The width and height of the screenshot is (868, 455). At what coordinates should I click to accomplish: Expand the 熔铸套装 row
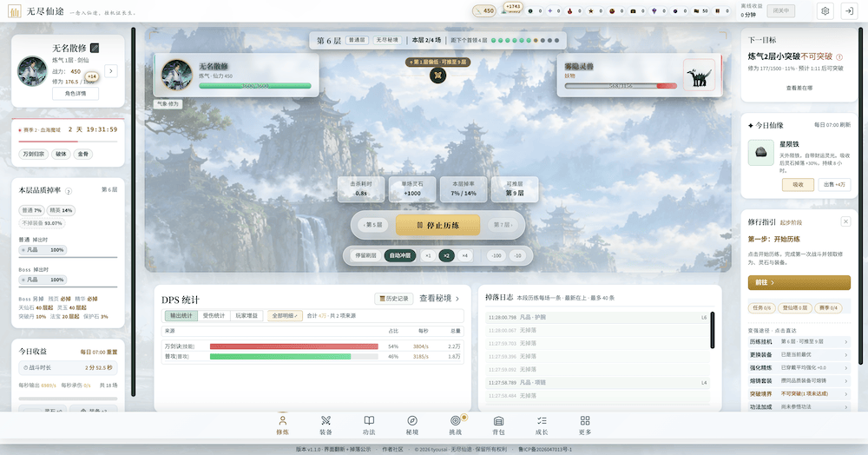pos(799,381)
